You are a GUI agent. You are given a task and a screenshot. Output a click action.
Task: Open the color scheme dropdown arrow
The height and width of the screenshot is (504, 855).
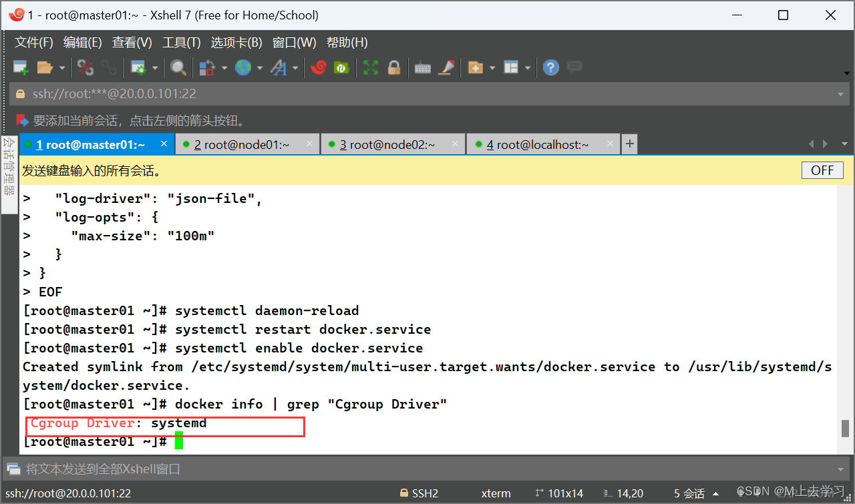coord(224,67)
